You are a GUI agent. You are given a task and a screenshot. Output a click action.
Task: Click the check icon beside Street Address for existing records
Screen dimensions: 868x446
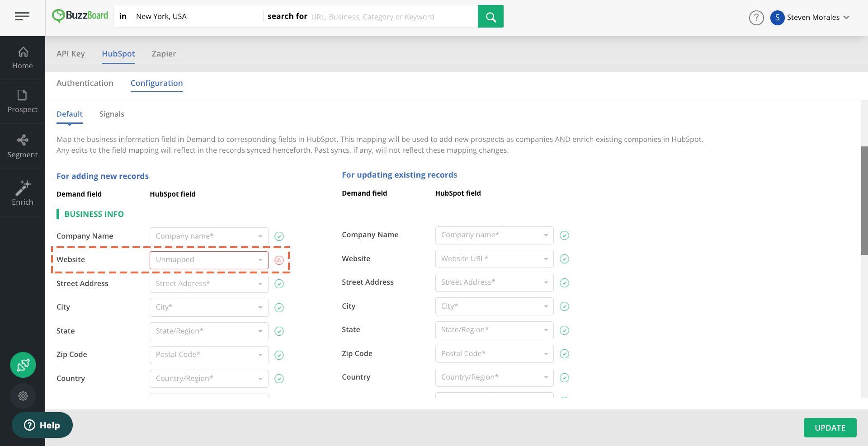(x=565, y=283)
